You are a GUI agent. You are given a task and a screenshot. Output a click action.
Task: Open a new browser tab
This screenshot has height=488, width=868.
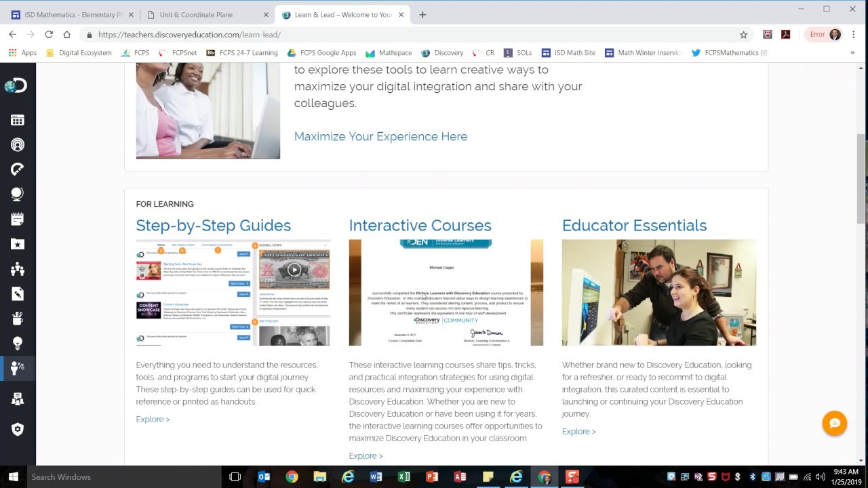(422, 15)
